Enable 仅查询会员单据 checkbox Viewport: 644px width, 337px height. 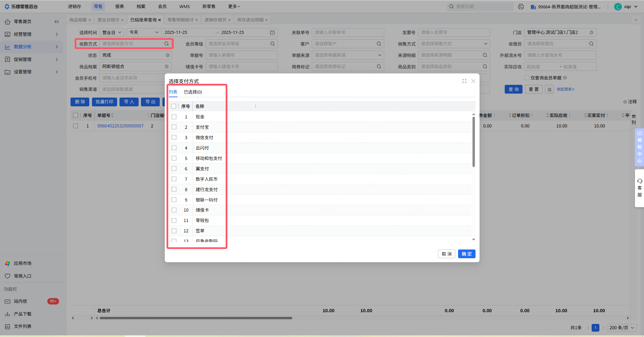(x=527, y=78)
